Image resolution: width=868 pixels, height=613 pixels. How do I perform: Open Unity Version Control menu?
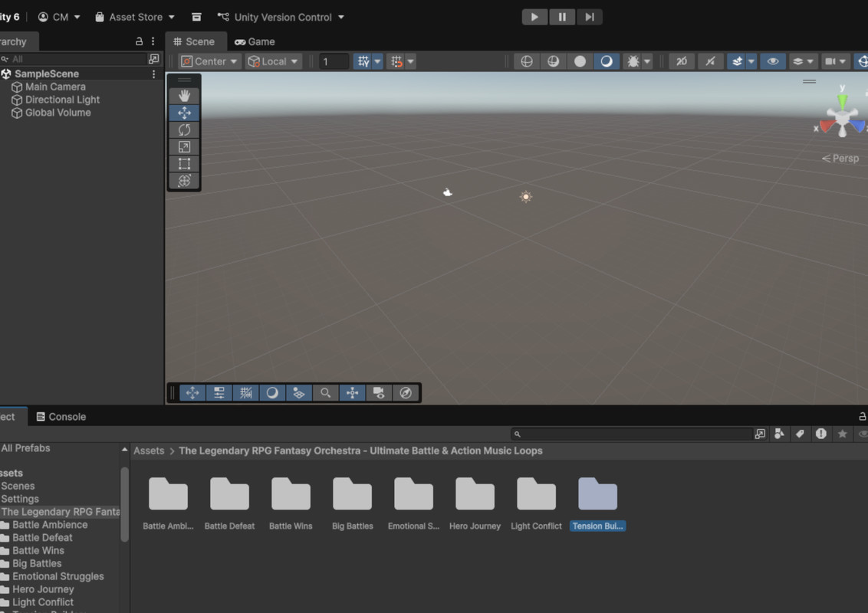point(281,17)
